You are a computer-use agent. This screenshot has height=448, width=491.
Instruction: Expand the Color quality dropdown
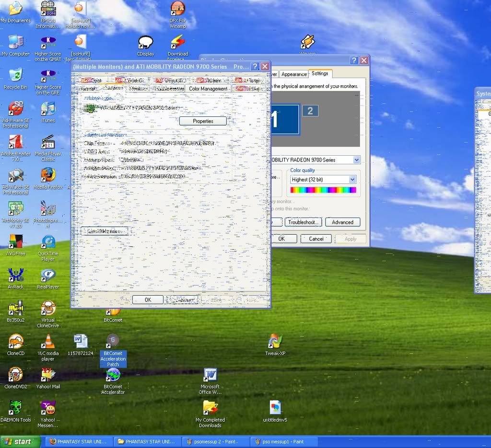point(352,179)
